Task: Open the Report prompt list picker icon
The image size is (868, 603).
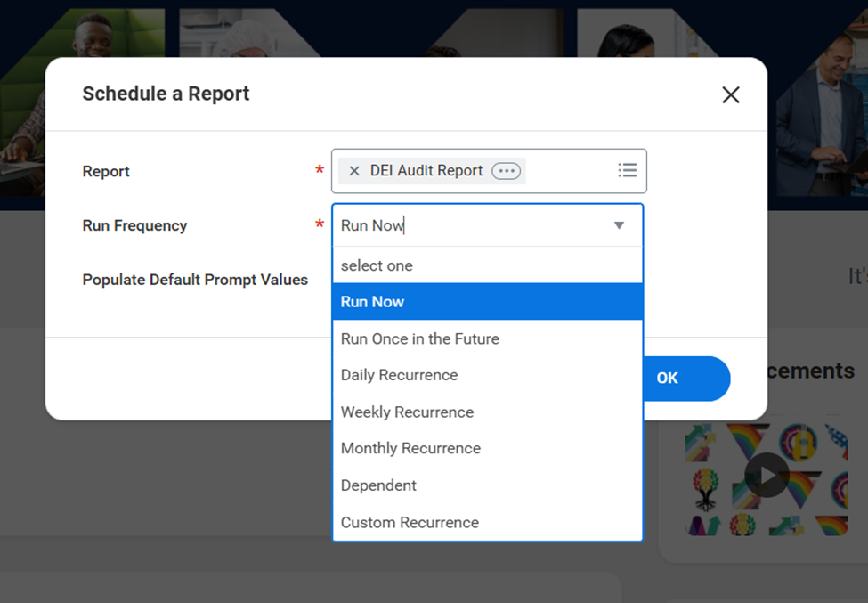Action: [627, 170]
